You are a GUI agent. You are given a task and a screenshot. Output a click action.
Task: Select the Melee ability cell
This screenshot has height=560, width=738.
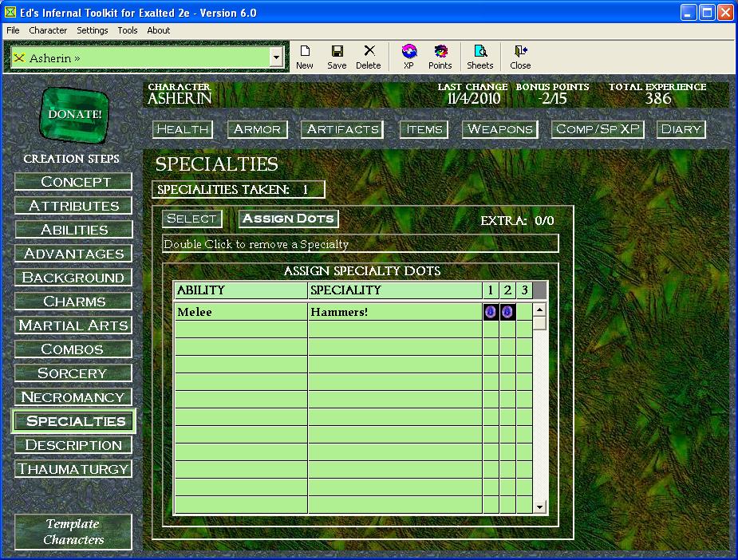coord(240,312)
